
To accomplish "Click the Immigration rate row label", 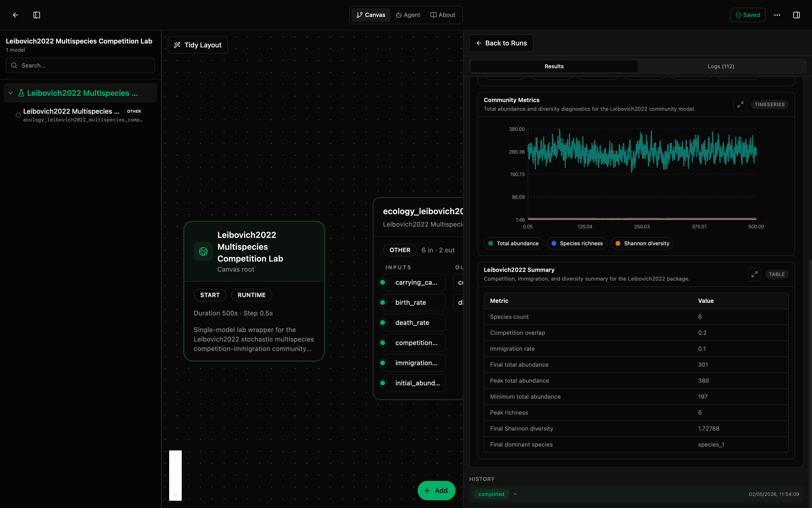I will coord(512,349).
